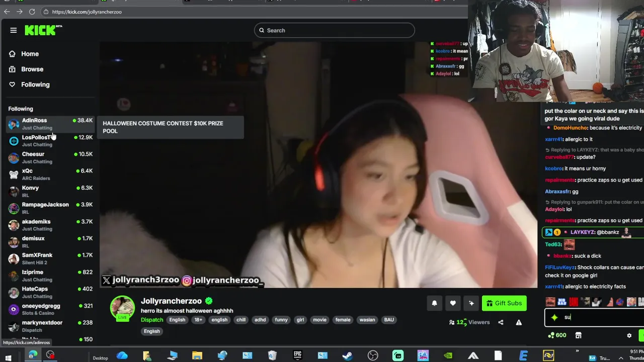
Task: Click the browser reload button
Action: coord(32,12)
